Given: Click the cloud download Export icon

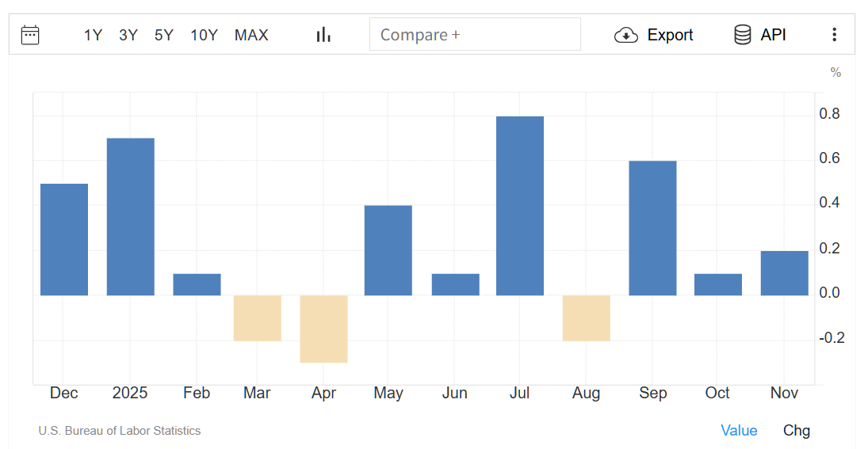Looking at the screenshot, I should [626, 35].
